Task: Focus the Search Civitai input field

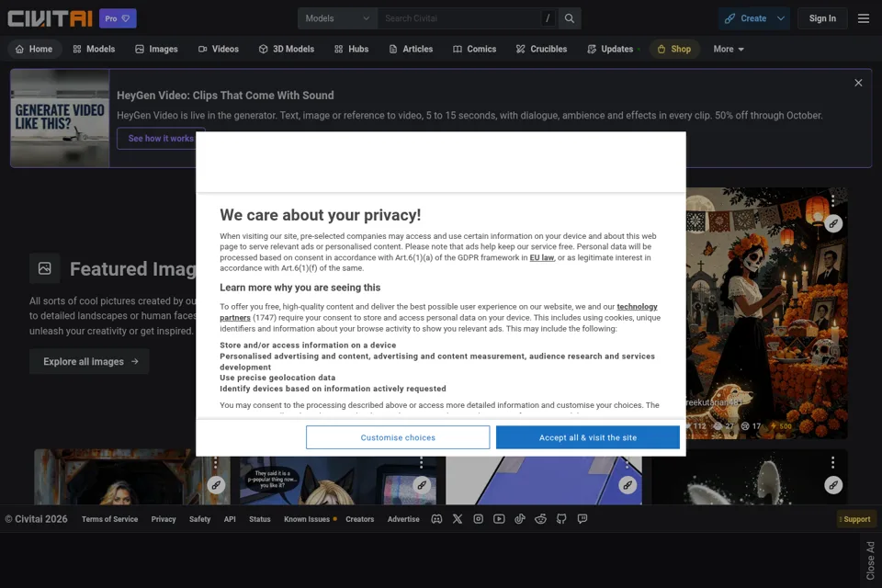Action: [461, 18]
